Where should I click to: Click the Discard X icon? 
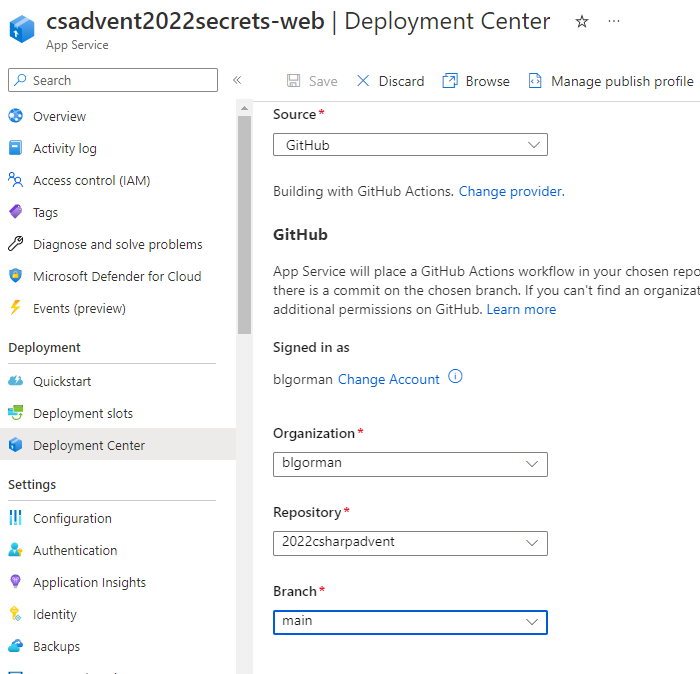tap(363, 81)
